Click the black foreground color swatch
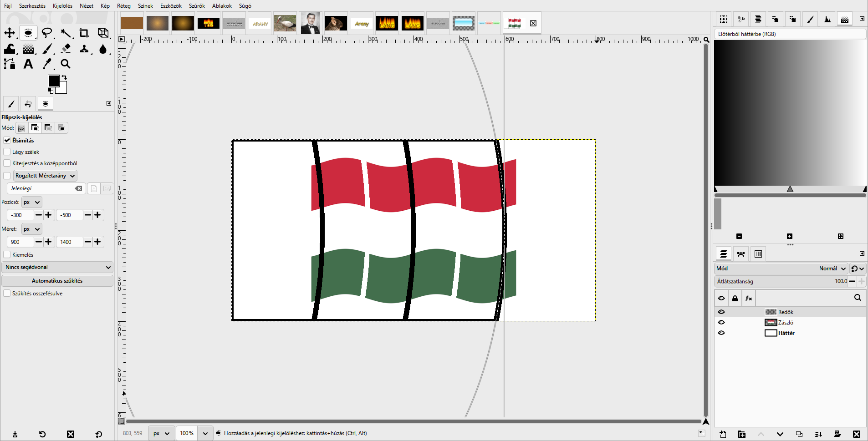Screen dimensions: 868x441 (x=53, y=81)
